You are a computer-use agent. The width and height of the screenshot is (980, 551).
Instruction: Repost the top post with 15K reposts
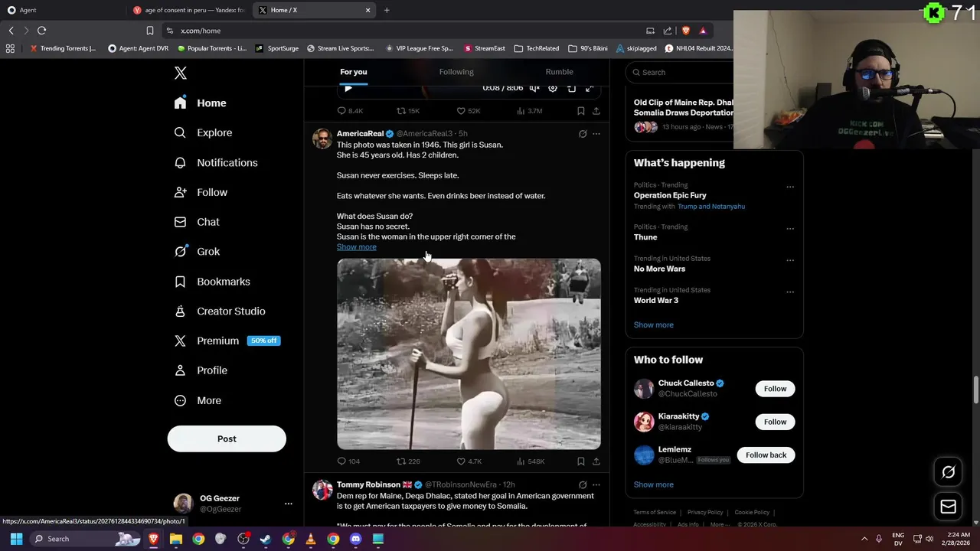408,111
